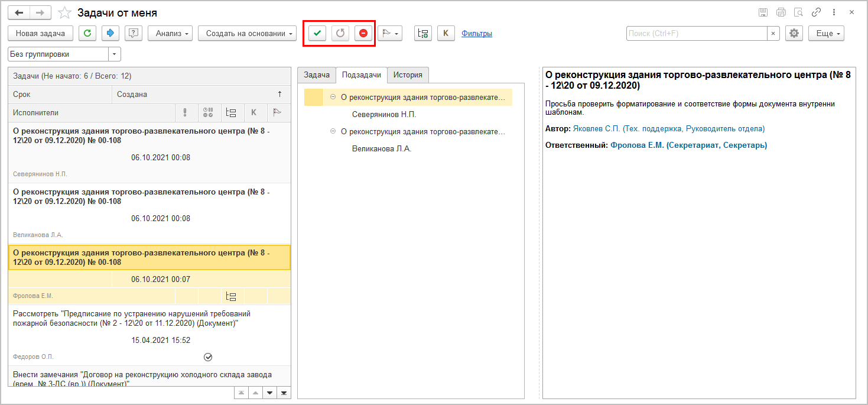
Task: Move down one row with the list arrow
Action: point(269,393)
